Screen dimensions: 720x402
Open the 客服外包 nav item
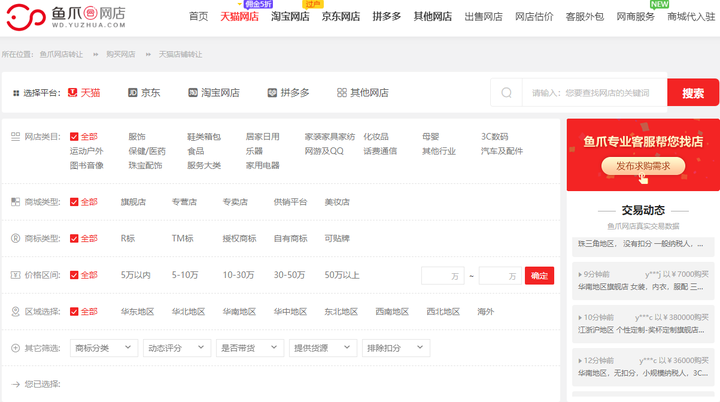[x=585, y=17]
